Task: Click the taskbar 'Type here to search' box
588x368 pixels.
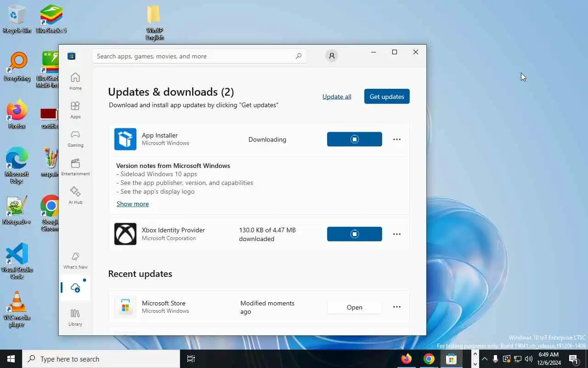Action: (101, 359)
